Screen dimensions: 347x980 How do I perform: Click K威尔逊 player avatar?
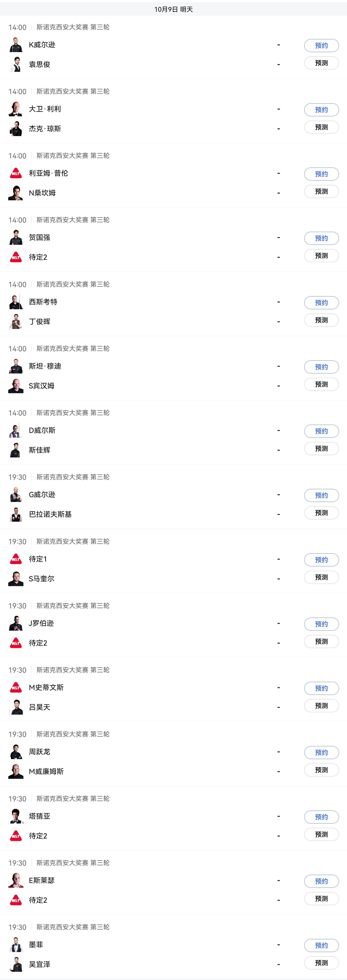point(16,45)
